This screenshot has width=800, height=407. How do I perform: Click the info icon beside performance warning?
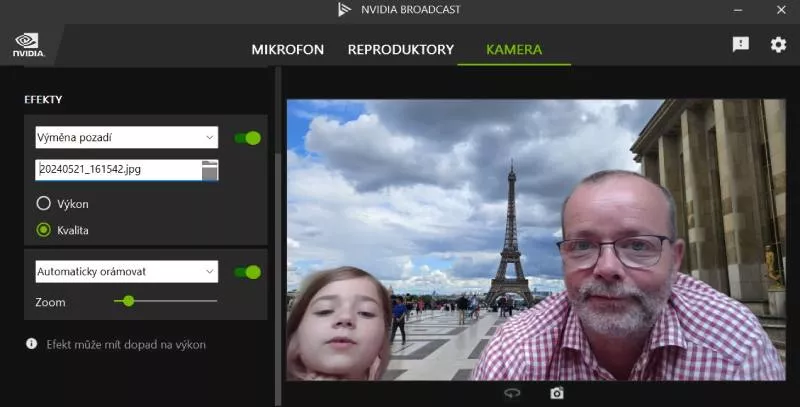click(32, 344)
